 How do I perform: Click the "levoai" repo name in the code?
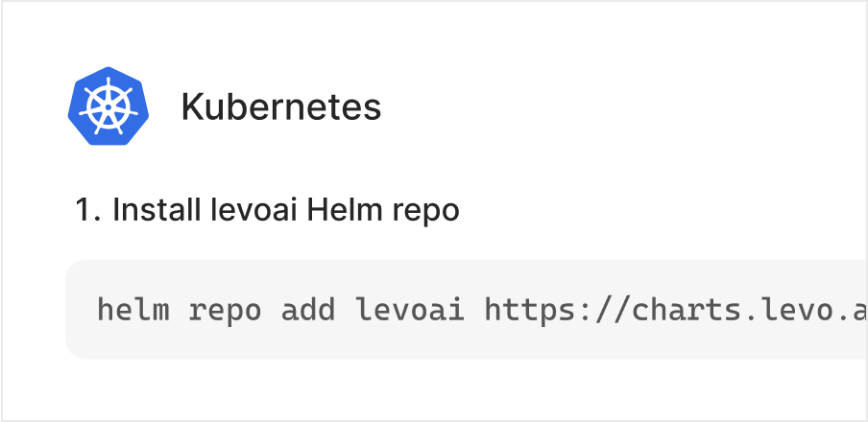click(410, 311)
